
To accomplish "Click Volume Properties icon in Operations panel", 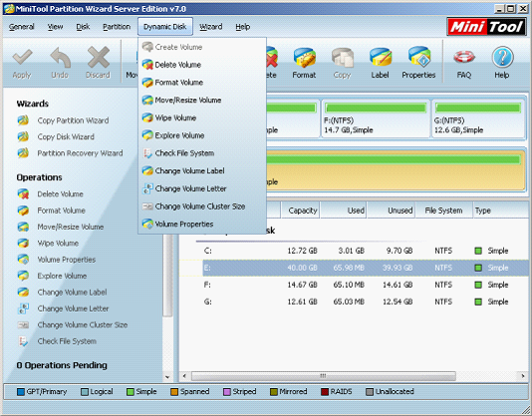I will click(x=23, y=260).
